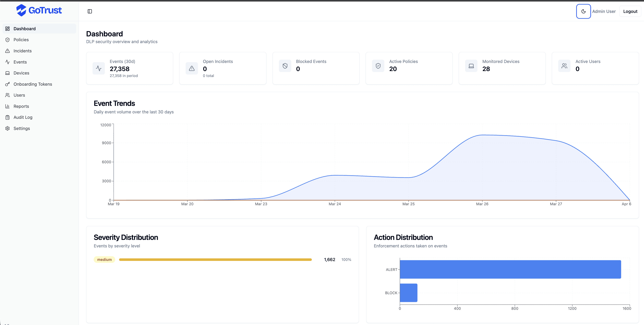Go to Users in sidebar
This screenshot has width=644, height=325.
click(19, 95)
